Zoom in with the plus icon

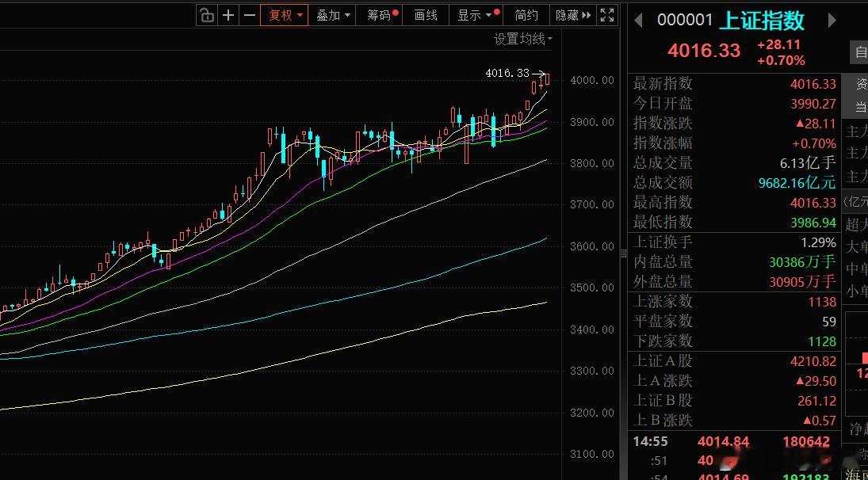(228, 15)
